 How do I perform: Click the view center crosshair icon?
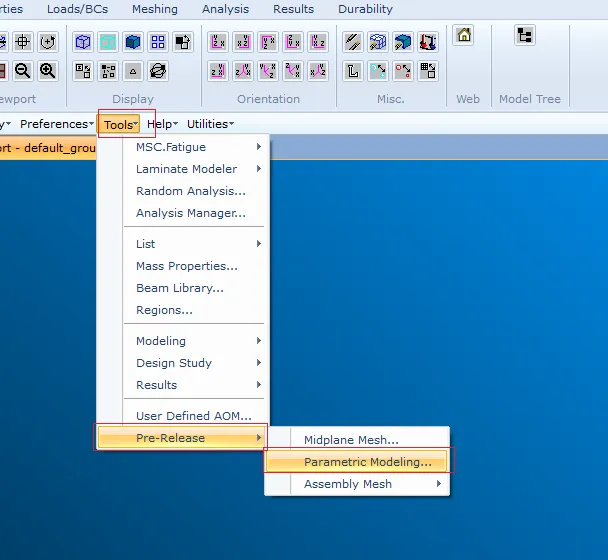[22, 42]
